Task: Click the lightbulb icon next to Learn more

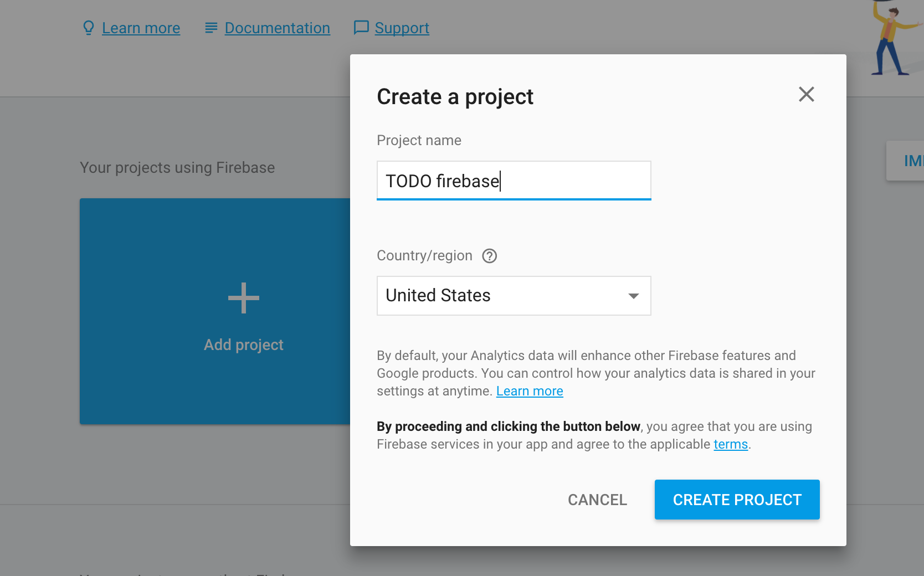Action: [88, 28]
